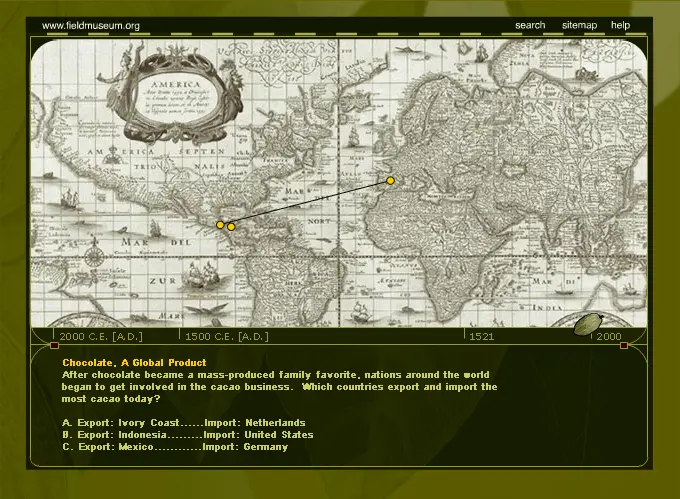This screenshot has width=680, height=499.
Task: Click the AMERICA cartouche on the map
Action: (x=175, y=95)
